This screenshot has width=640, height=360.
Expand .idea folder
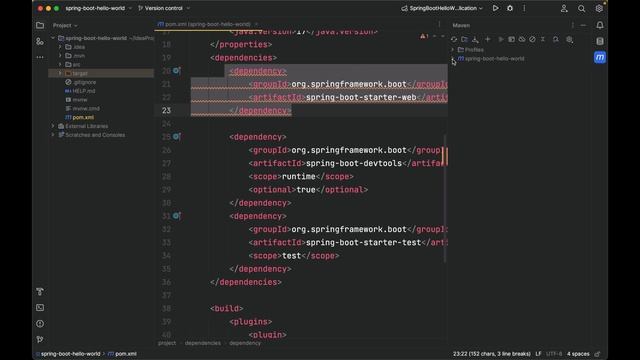point(60,47)
